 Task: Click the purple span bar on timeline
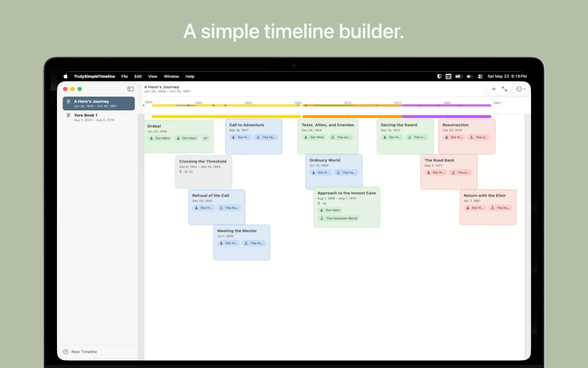point(447,117)
